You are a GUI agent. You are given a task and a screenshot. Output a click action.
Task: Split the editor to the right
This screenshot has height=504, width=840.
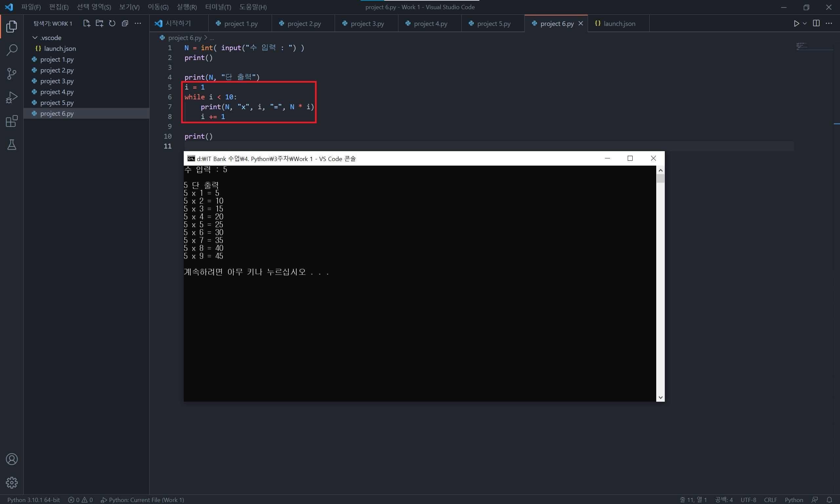[x=816, y=23]
